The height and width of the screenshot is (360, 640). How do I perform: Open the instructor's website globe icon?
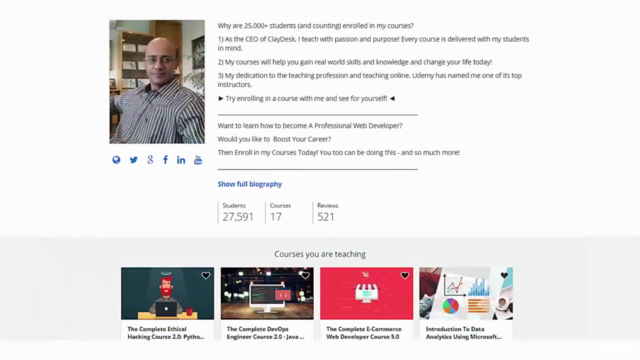pos(116,160)
